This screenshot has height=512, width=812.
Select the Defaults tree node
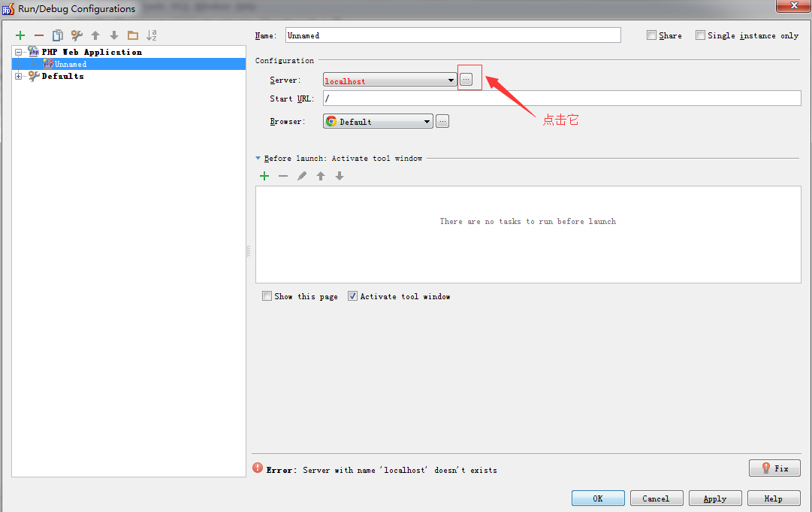tap(62, 76)
